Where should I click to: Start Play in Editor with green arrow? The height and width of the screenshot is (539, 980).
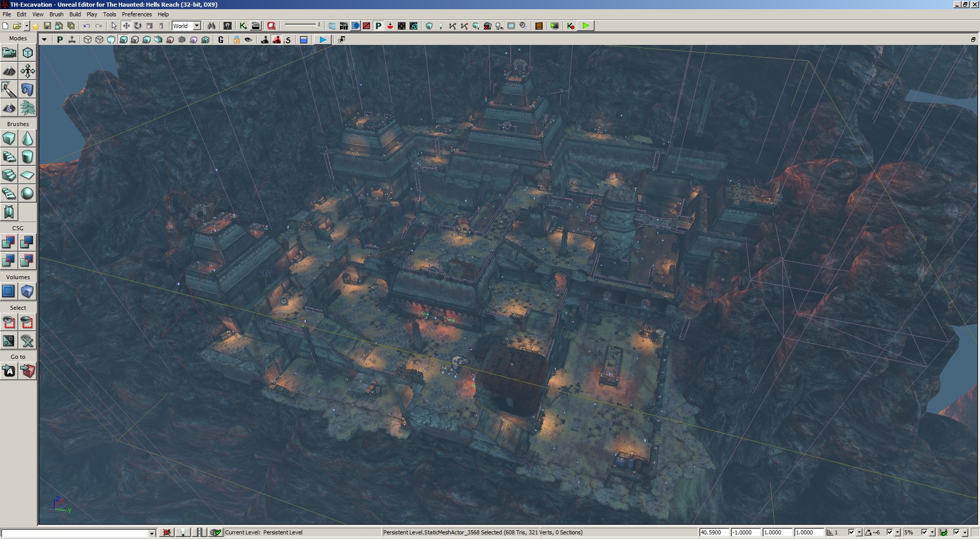point(585,26)
